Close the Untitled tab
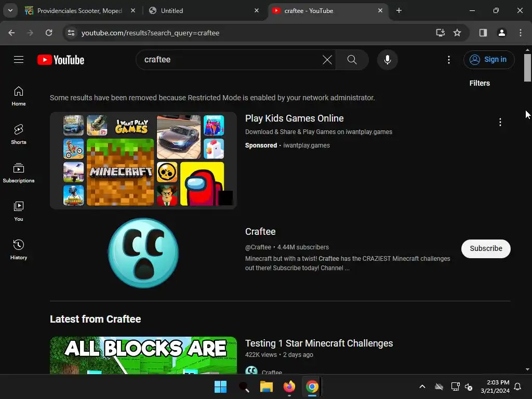The width and height of the screenshot is (532, 399). [x=257, y=10]
